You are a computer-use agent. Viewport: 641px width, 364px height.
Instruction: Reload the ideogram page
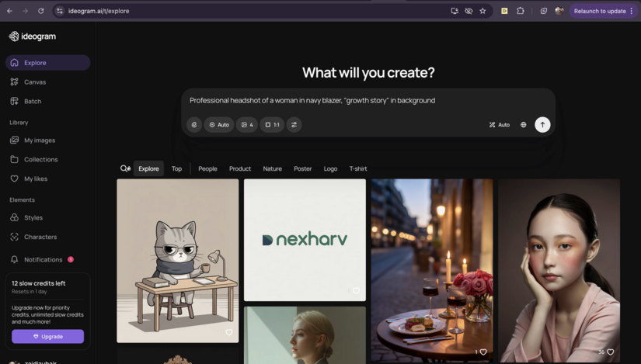point(41,11)
